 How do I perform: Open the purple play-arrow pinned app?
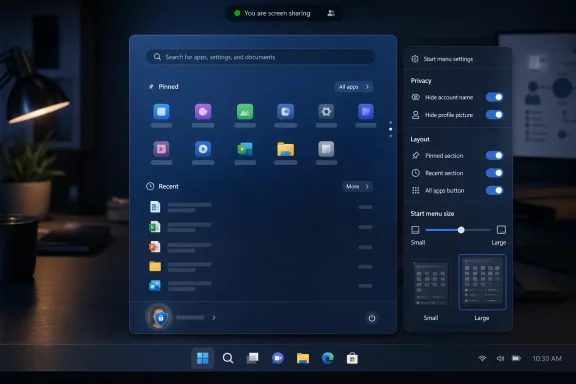[366, 112]
